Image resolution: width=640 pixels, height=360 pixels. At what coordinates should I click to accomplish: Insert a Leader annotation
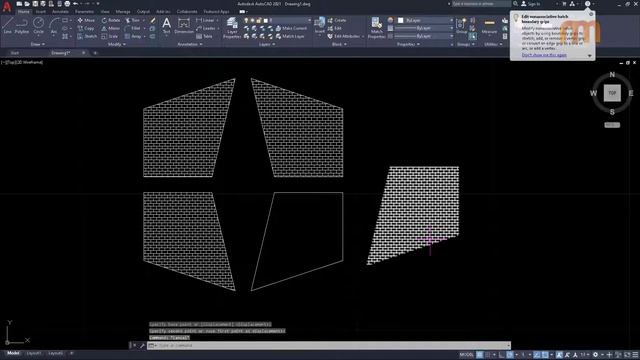[206, 28]
